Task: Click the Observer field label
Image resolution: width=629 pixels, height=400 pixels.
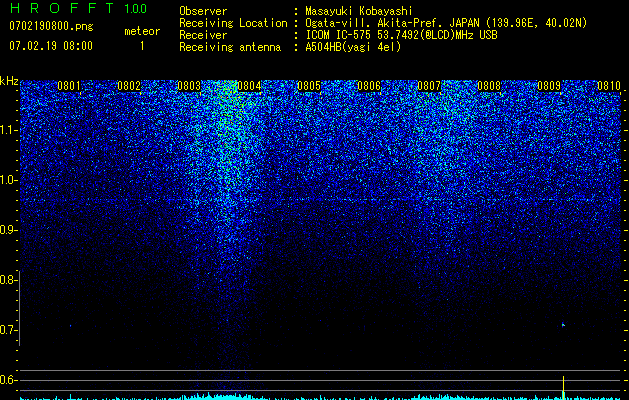Action: [x=203, y=11]
